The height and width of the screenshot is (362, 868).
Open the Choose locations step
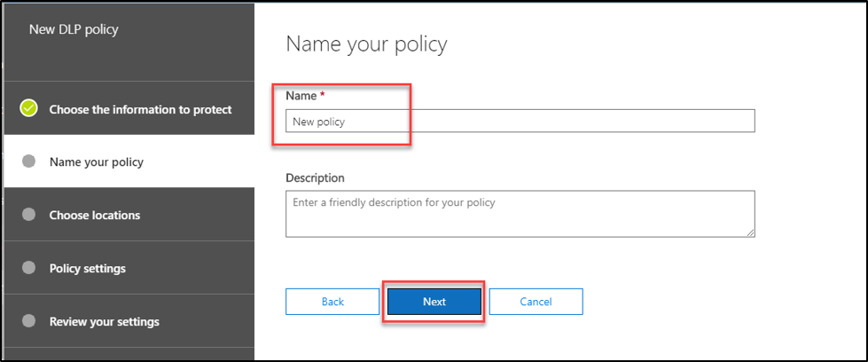coord(94,216)
